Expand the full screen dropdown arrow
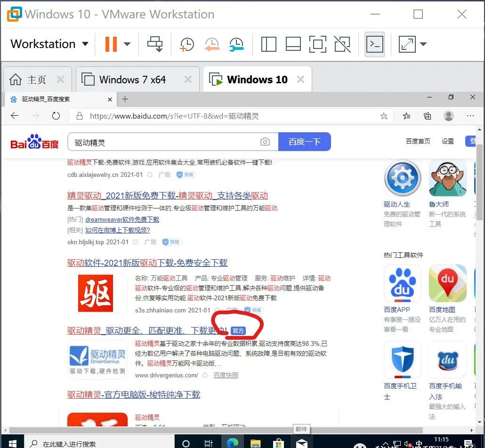 pos(423,44)
